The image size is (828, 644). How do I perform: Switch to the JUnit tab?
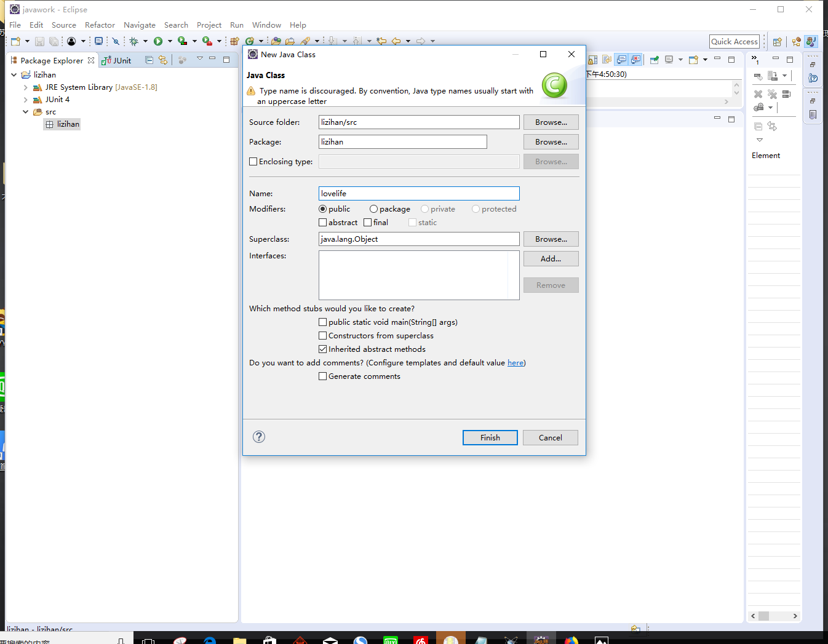pyautogui.click(x=117, y=60)
